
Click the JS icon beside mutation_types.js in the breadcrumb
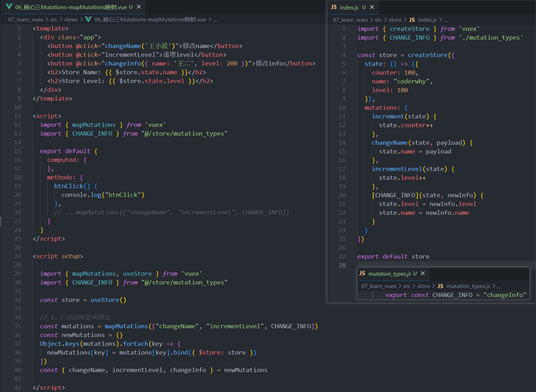click(440, 286)
